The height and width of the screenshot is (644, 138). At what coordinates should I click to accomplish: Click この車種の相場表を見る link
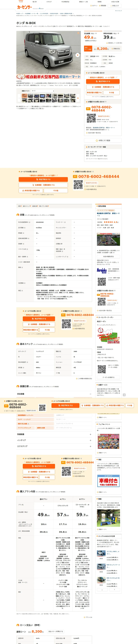pyautogui.click(x=84, y=378)
